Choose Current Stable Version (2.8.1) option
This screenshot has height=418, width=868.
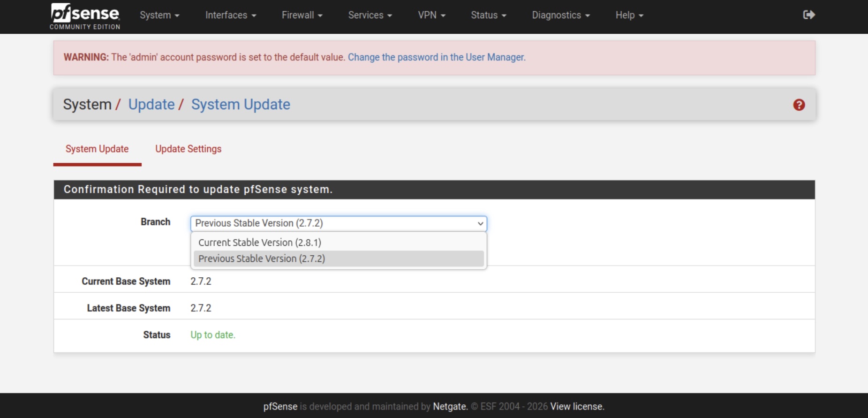pos(260,243)
